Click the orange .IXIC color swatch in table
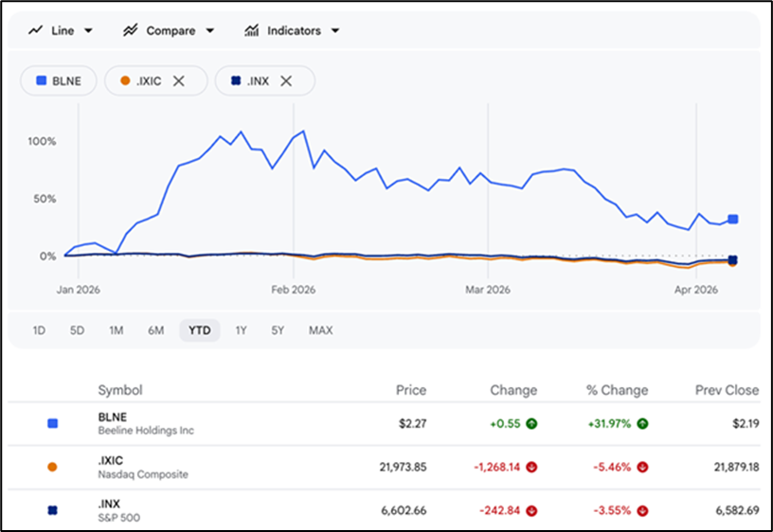The width and height of the screenshot is (773, 532). 53,468
